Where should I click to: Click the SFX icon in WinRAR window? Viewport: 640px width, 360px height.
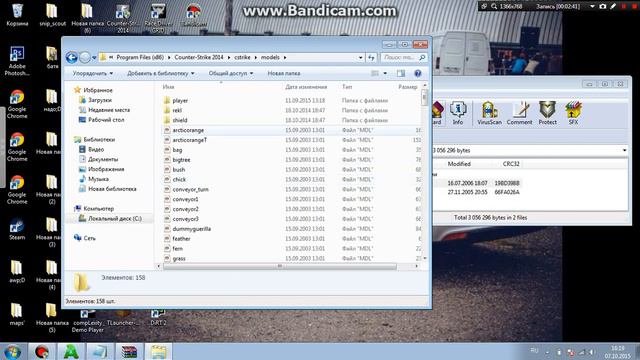(573, 113)
